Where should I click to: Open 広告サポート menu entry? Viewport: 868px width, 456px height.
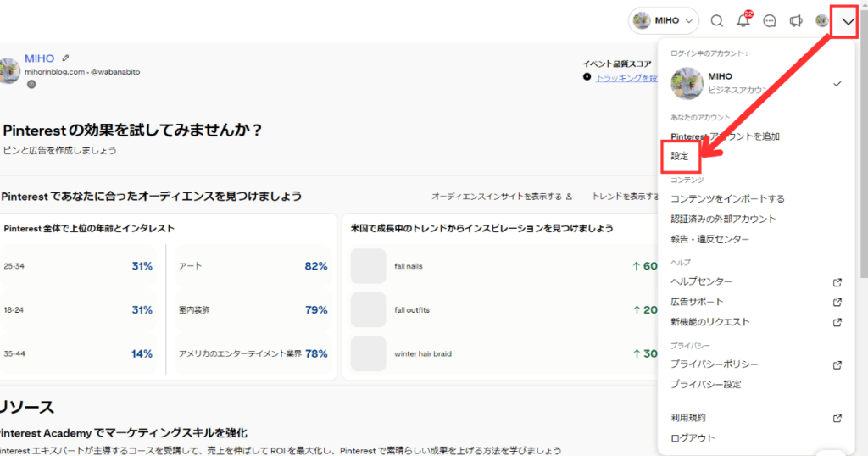click(x=697, y=302)
